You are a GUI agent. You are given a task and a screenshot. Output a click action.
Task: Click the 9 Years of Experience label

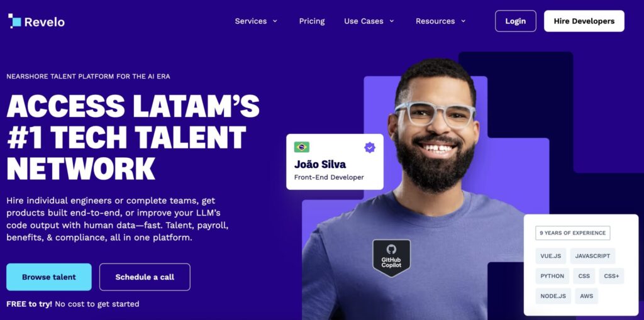tap(572, 233)
